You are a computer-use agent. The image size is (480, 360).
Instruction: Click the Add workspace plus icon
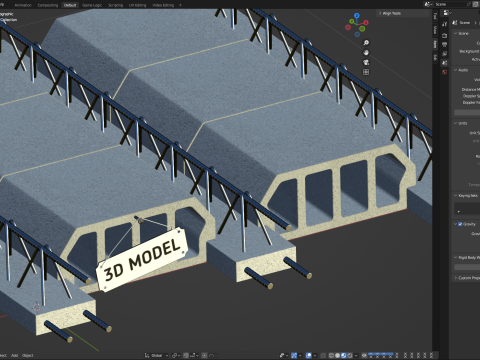(180, 5)
